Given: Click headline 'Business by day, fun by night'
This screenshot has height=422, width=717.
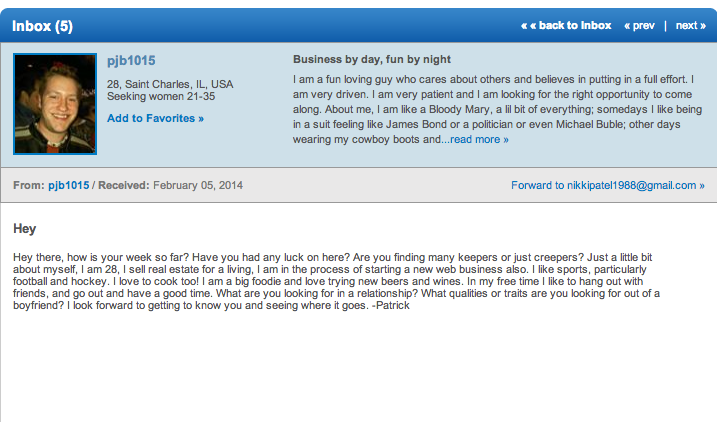Looking at the screenshot, I should click(372, 59).
